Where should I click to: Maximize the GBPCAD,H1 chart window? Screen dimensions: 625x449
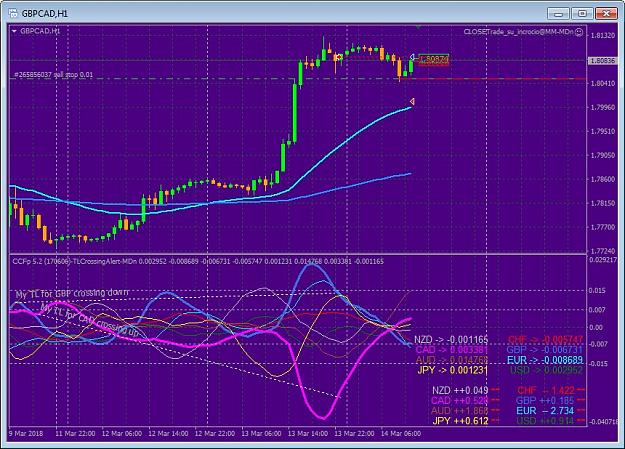[x=582, y=14]
